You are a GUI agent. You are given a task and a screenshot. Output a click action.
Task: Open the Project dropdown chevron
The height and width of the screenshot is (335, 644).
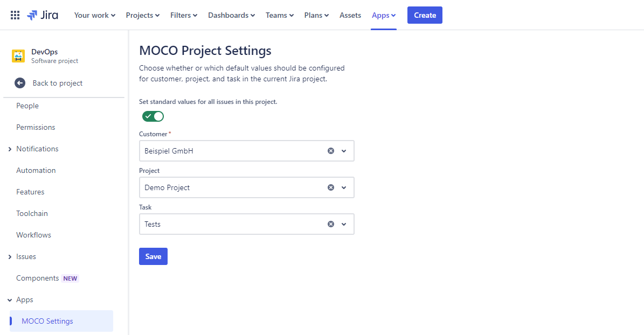point(344,187)
